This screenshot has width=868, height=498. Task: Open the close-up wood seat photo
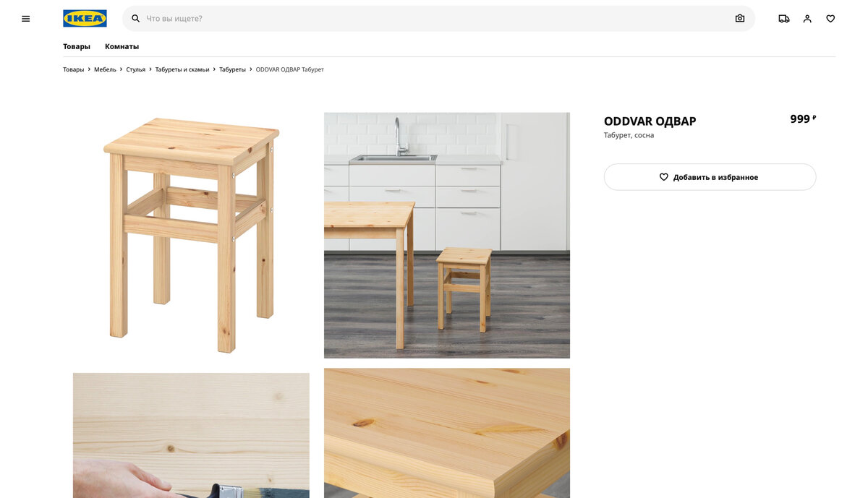(447, 433)
